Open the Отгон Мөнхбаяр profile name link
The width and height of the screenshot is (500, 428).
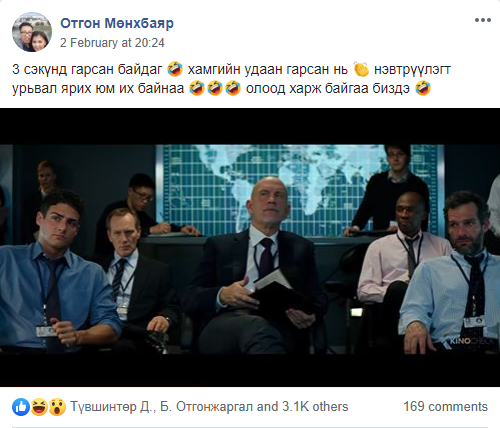pyautogui.click(x=117, y=23)
